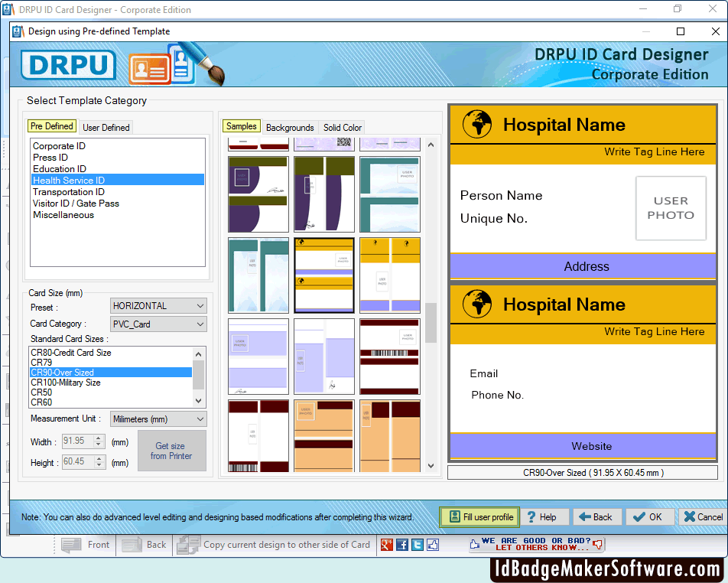Select the yellow hospital vertical template
Viewport: 728px width, 583px height.
(390, 275)
